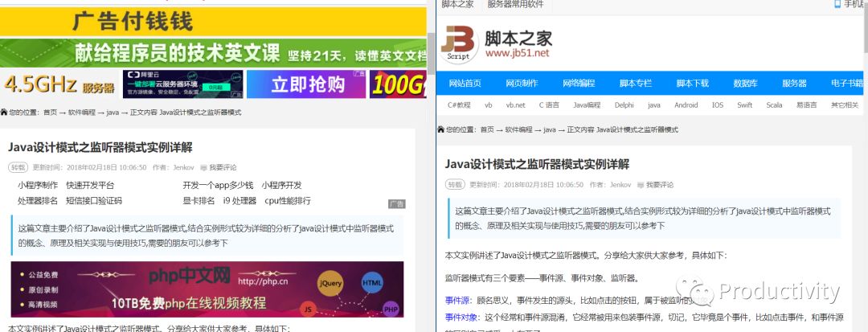868x332 pixels.
Task: Select the IOS sub-navigation link
Action: [x=718, y=105]
